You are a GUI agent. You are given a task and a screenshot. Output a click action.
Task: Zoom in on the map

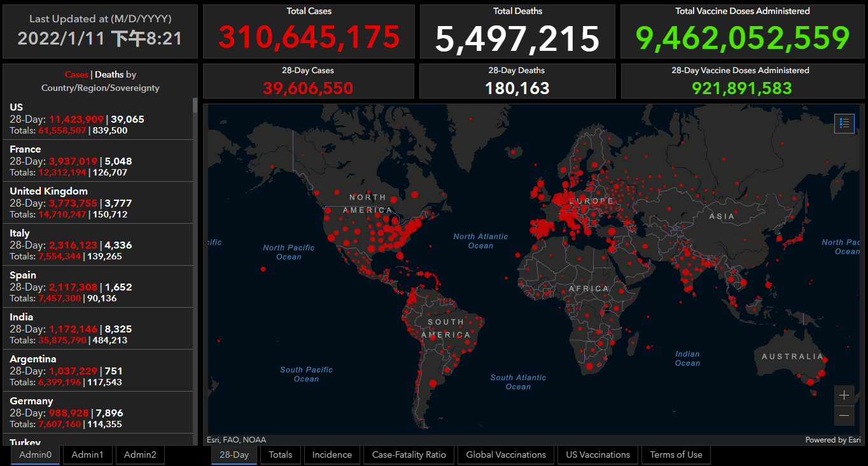844,395
